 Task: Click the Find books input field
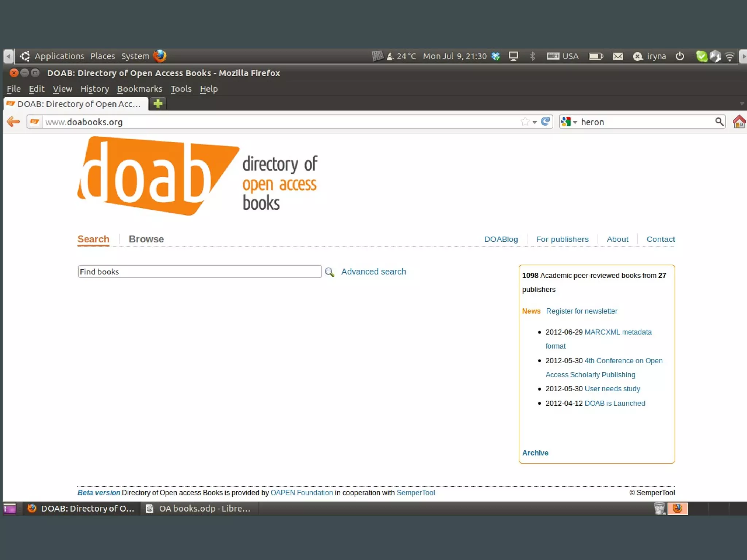(x=200, y=272)
